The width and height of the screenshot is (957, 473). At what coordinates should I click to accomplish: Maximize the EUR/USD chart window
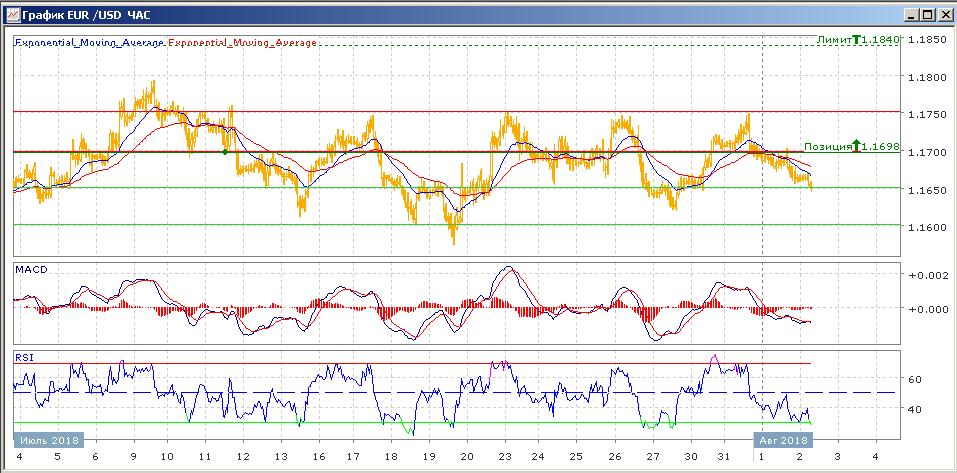point(928,15)
